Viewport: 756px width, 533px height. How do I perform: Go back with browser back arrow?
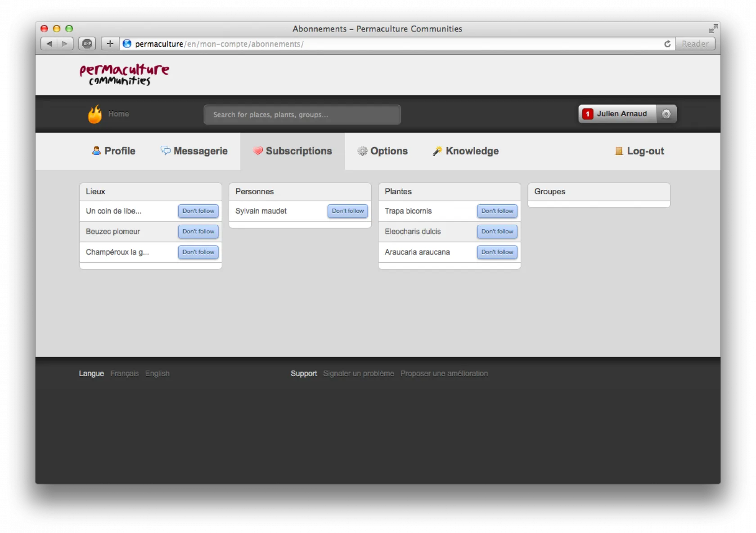coord(49,44)
